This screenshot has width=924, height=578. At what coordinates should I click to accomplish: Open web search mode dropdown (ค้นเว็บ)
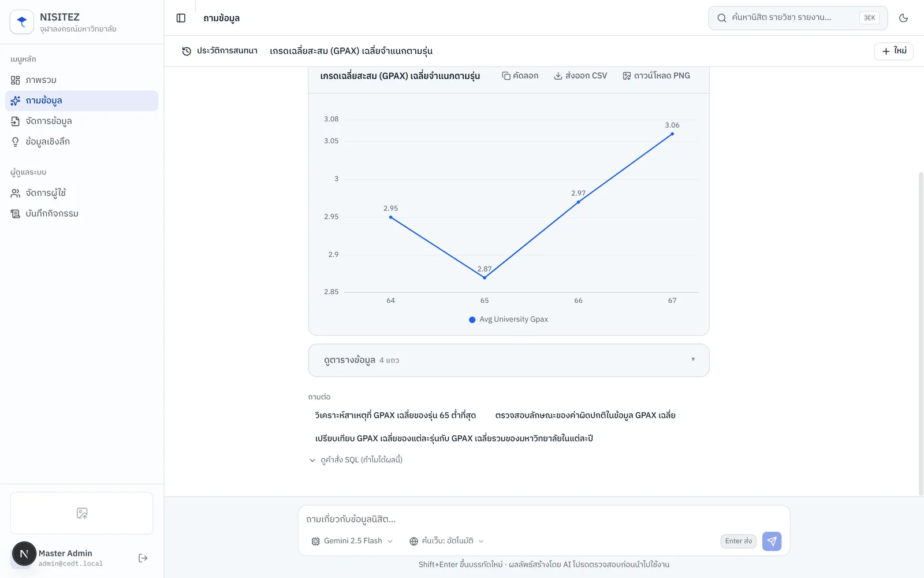coord(446,541)
